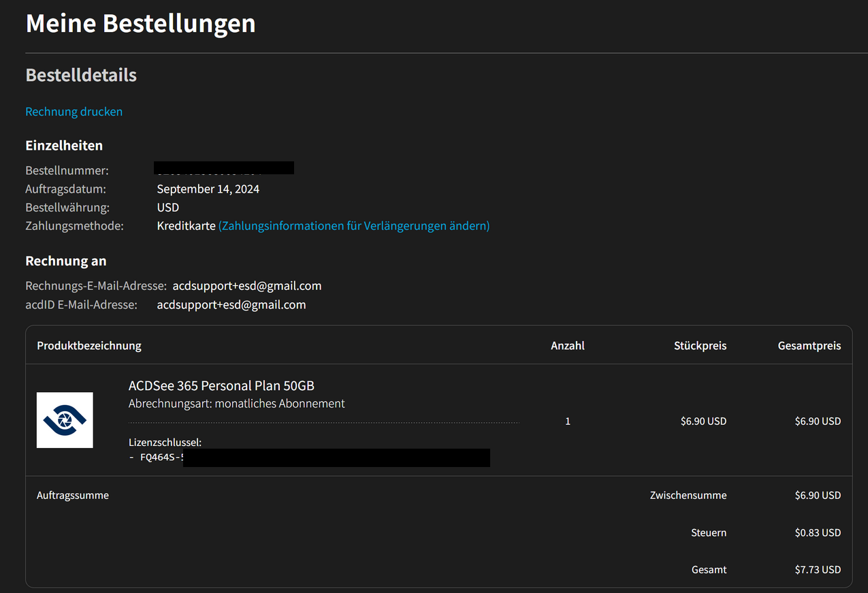Image resolution: width=868 pixels, height=593 pixels.
Task: Click the Gesamt label
Action: (x=709, y=569)
